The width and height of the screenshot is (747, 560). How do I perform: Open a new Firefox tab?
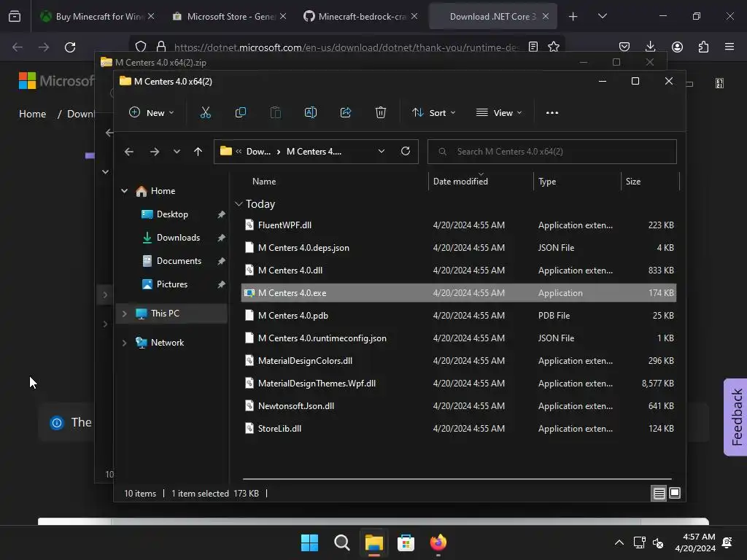573,17
